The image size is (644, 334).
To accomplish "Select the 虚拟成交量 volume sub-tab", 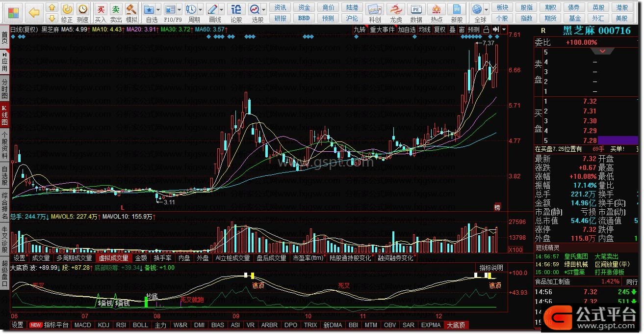I will [113, 258].
